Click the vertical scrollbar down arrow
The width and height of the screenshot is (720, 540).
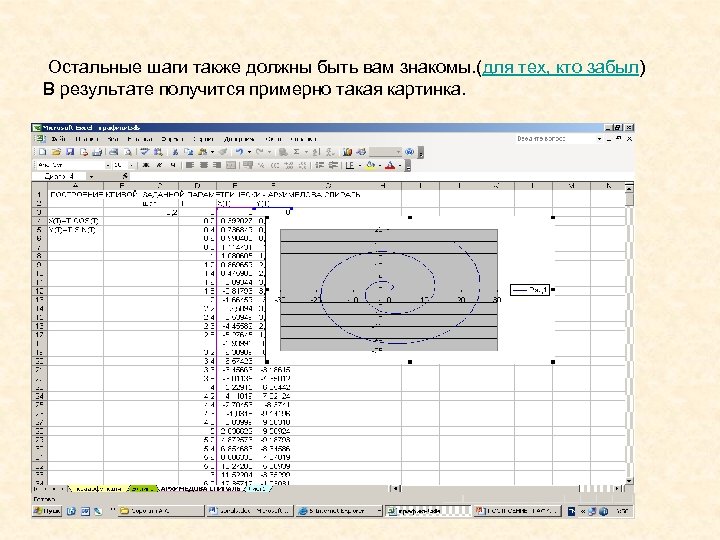click(x=629, y=481)
